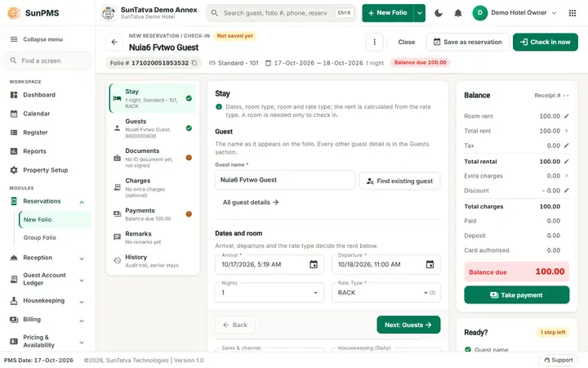Focus the global guest search field
The width and height of the screenshot is (588, 368).
[x=280, y=13]
